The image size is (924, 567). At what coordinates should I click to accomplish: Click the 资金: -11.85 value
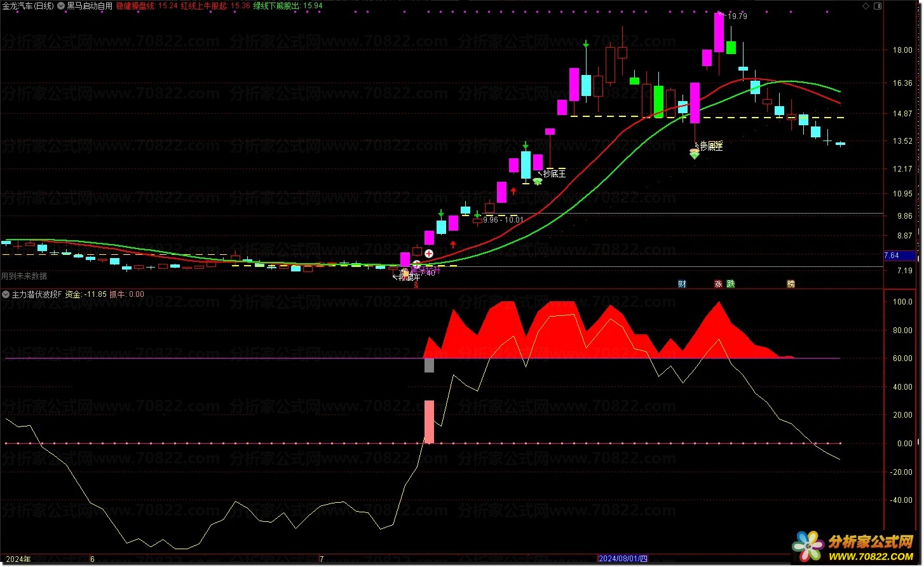point(85,294)
